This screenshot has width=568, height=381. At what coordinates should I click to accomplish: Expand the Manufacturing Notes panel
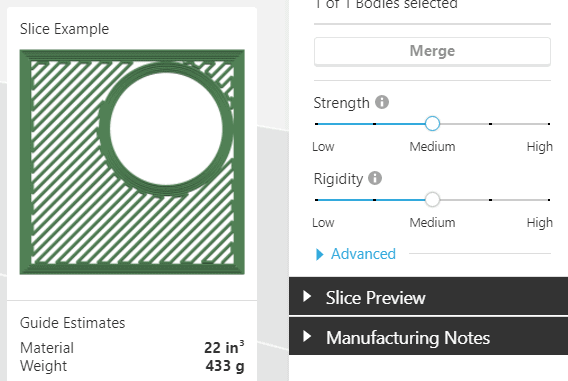pyautogui.click(x=429, y=337)
